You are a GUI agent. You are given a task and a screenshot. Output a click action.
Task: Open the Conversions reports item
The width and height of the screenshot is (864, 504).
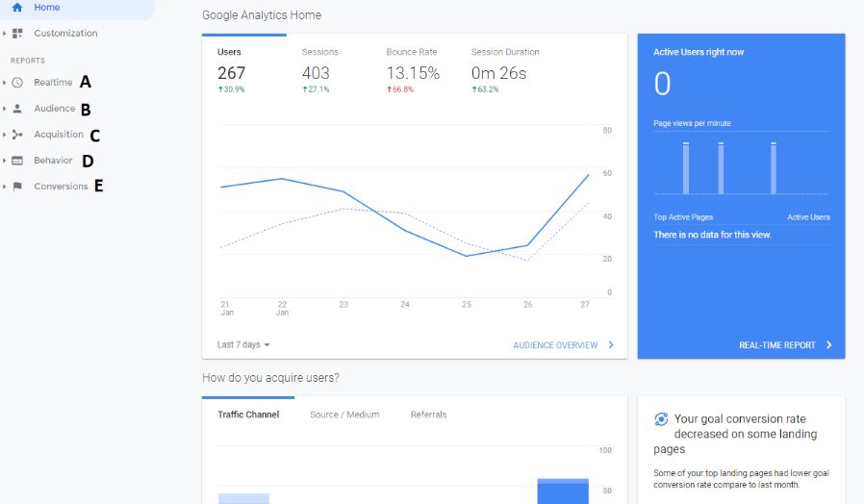coord(61,187)
